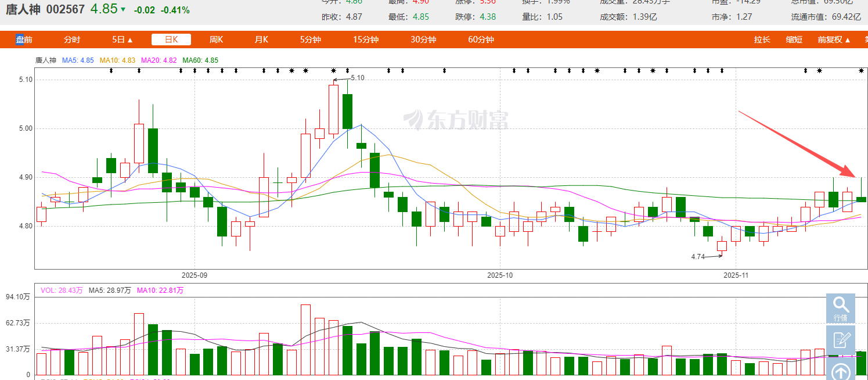Screen dimensions: 868x380
Task: Click the volume MA10: 22.81万 label
Action: (160, 290)
